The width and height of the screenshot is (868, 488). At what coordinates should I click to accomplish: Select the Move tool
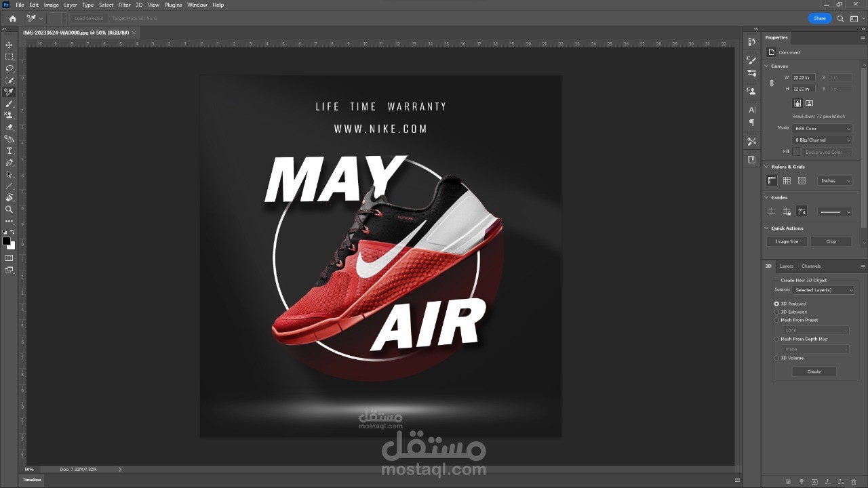[9, 45]
